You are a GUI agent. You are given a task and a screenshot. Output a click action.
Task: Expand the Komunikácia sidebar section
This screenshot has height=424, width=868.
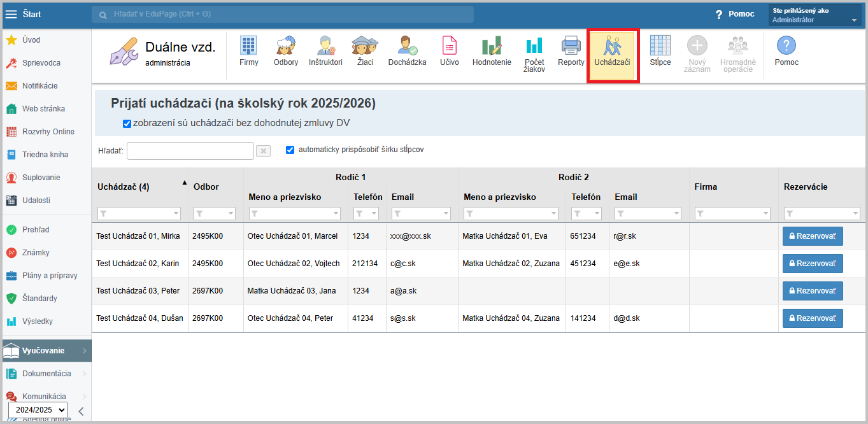pyautogui.click(x=46, y=396)
